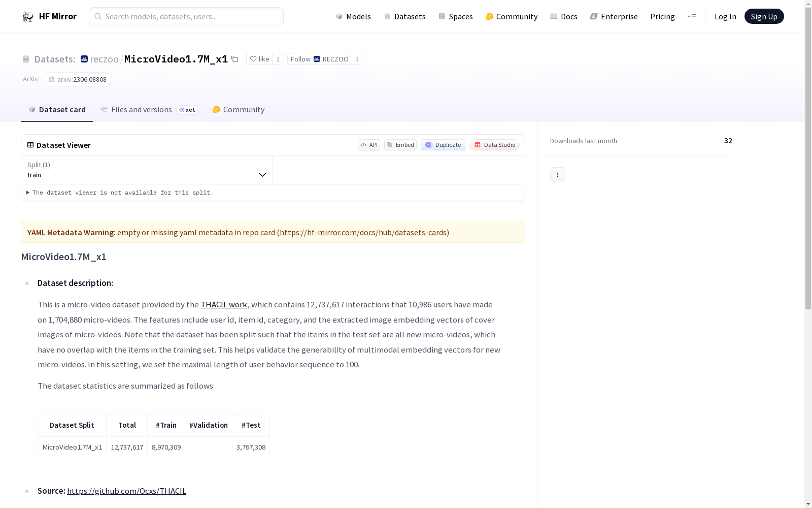Click the Duplicate button

point(443,145)
